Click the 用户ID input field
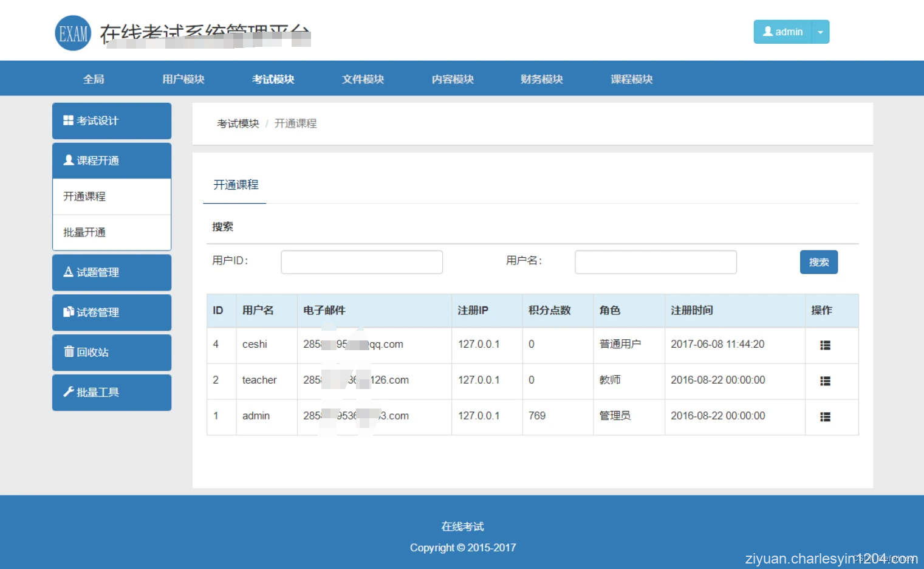This screenshot has height=569, width=924. 361,261
